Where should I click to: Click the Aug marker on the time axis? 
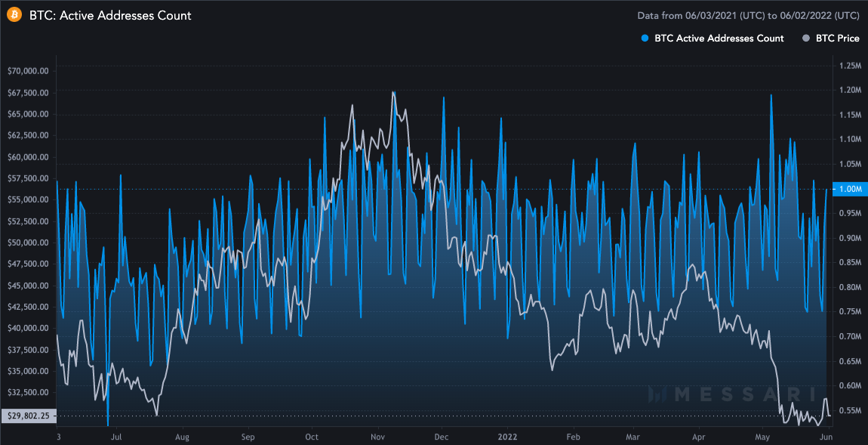click(x=182, y=436)
